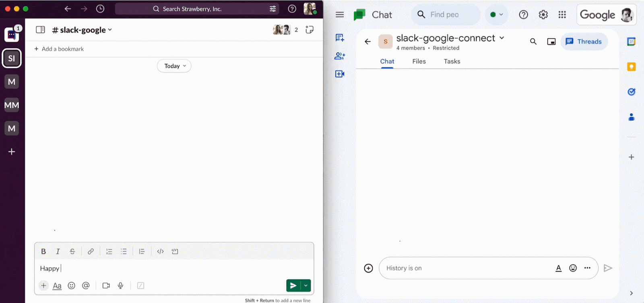Image resolution: width=644 pixels, height=303 pixels.
Task: Record a Slack video clip
Action: coord(106,286)
